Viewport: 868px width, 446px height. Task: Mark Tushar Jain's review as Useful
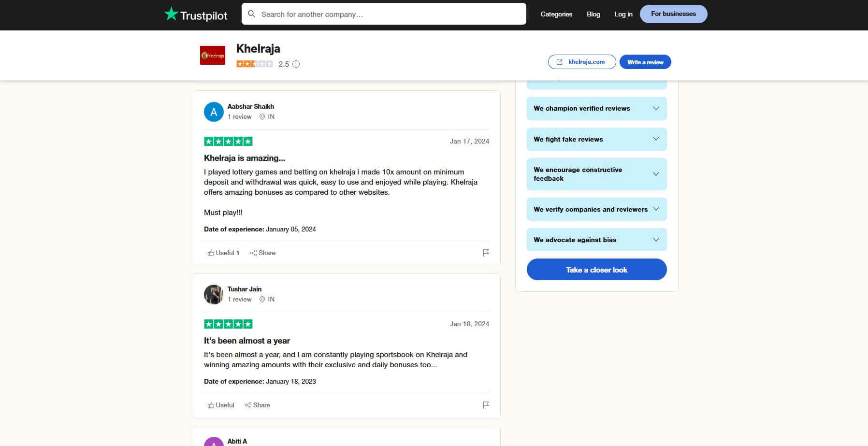[220, 405]
